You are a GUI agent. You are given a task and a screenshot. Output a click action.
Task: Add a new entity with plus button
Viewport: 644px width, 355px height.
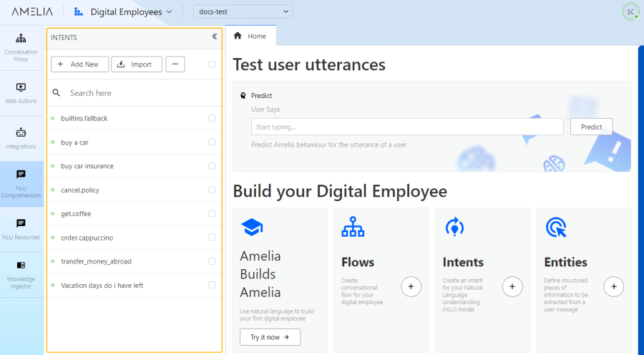[614, 287]
